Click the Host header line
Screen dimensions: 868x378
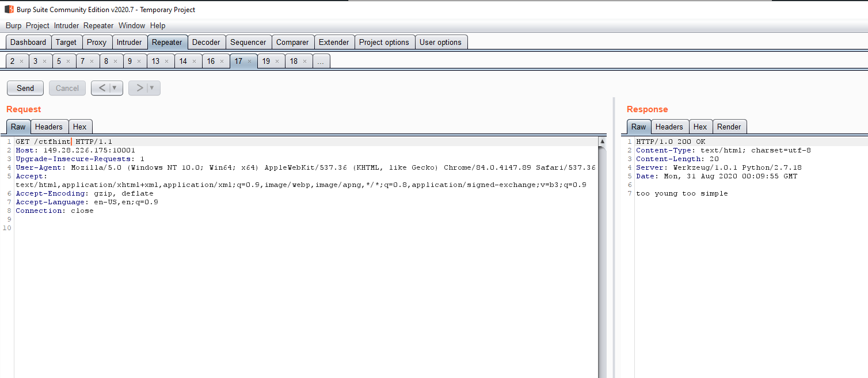[x=75, y=150]
